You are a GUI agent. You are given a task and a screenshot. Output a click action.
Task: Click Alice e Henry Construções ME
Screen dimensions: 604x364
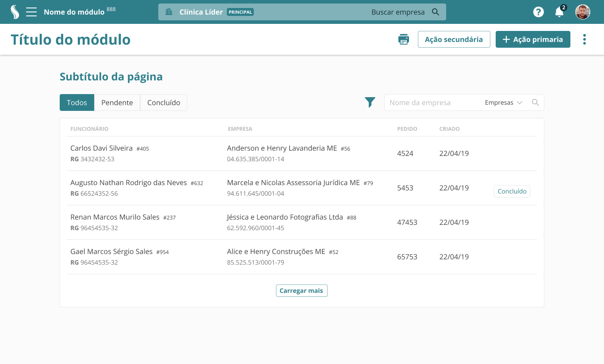pyautogui.click(x=276, y=252)
